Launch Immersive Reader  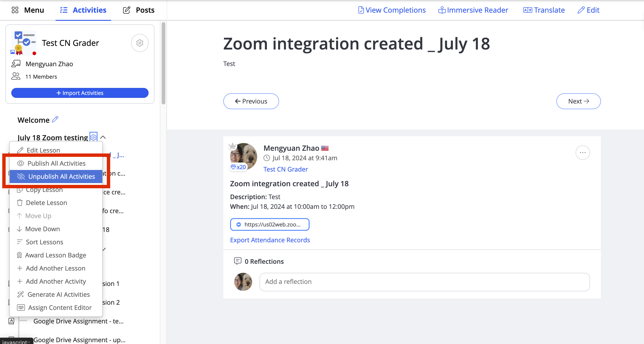pyautogui.click(x=473, y=10)
